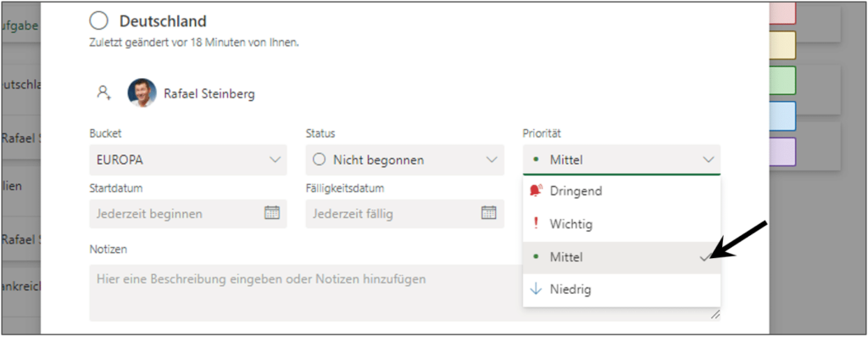
Task: Click the red label color swatch
Action: click(782, 13)
